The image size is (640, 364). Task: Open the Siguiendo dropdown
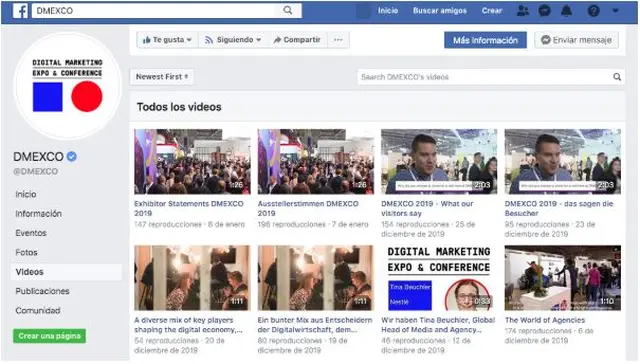(233, 40)
